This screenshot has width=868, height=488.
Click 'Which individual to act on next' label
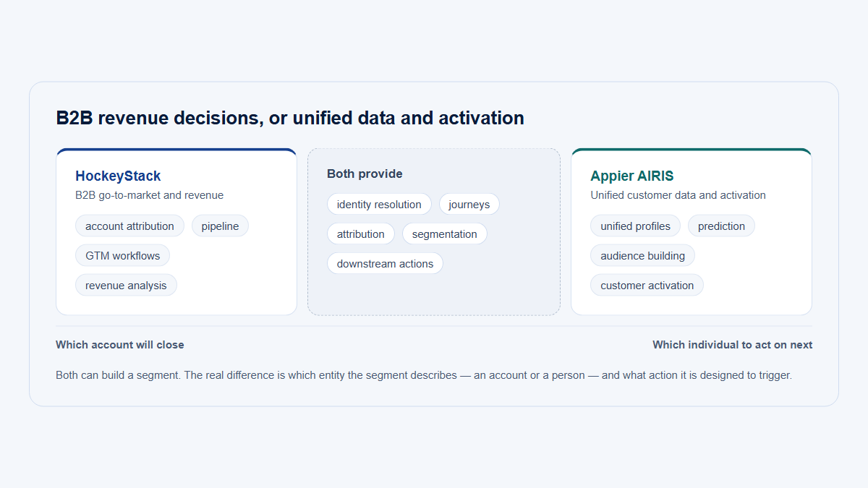pyautogui.click(x=732, y=345)
